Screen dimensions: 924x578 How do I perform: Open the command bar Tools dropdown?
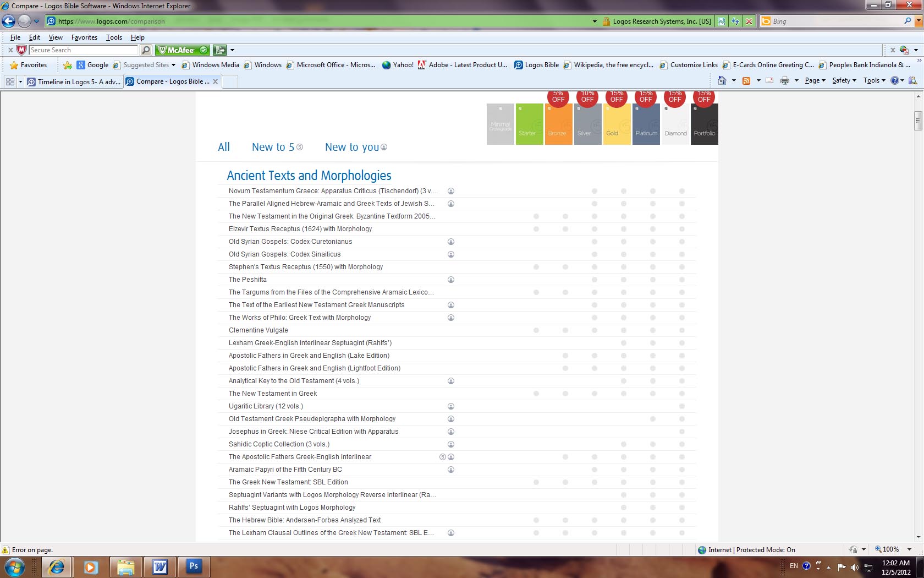pos(875,80)
